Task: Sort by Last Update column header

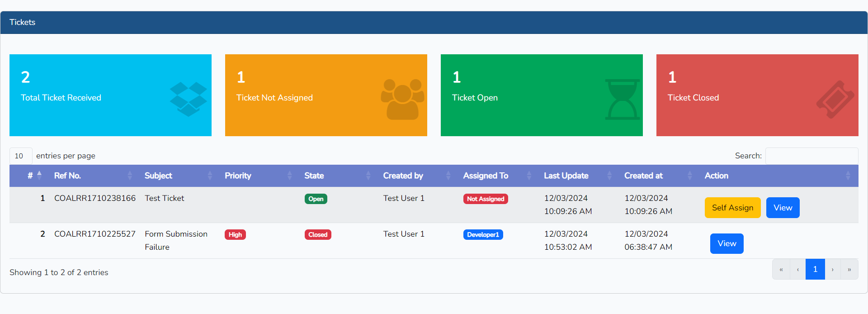Action: tap(566, 176)
